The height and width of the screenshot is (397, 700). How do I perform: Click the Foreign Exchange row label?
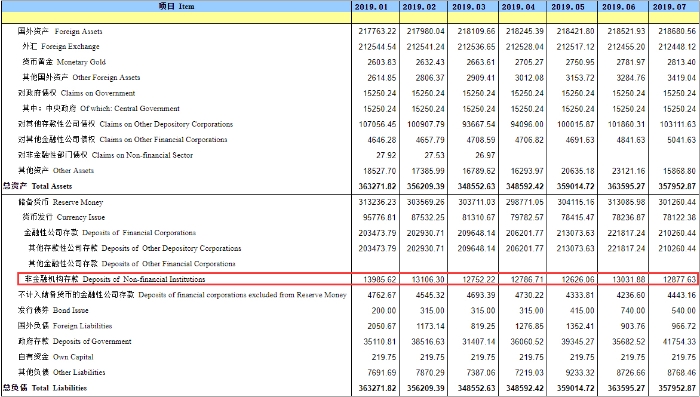(x=61, y=46)
